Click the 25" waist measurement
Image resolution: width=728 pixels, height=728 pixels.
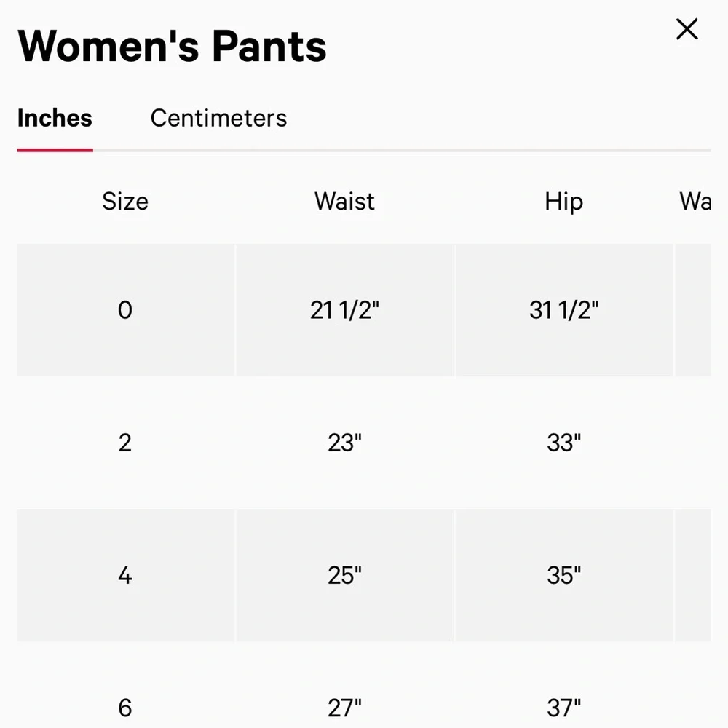coord(344,575)
